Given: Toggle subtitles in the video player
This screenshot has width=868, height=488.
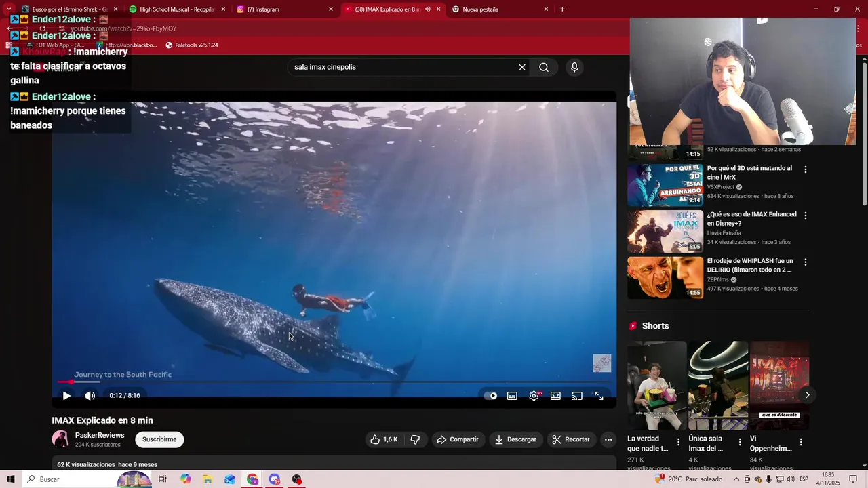Looking at the screenshot, I should [512, 396].
